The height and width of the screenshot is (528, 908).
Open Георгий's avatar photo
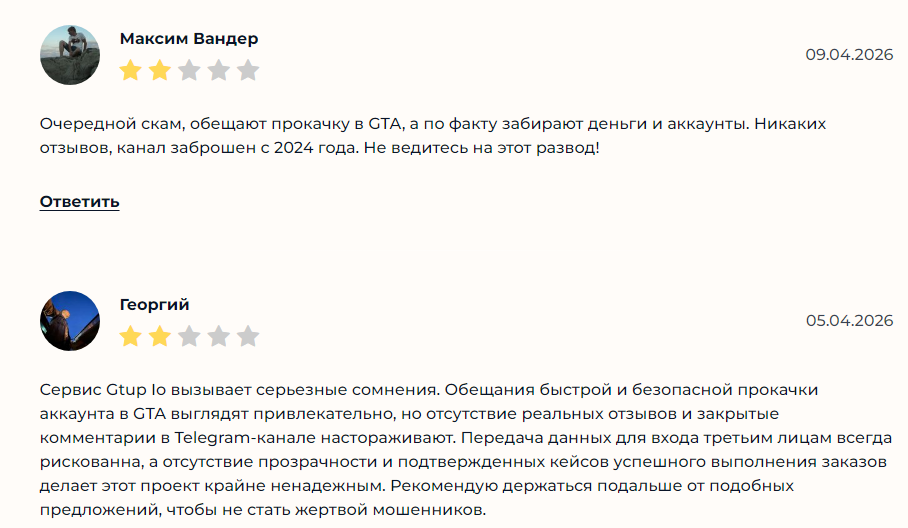pyautogui.click(x=70, y=321)
